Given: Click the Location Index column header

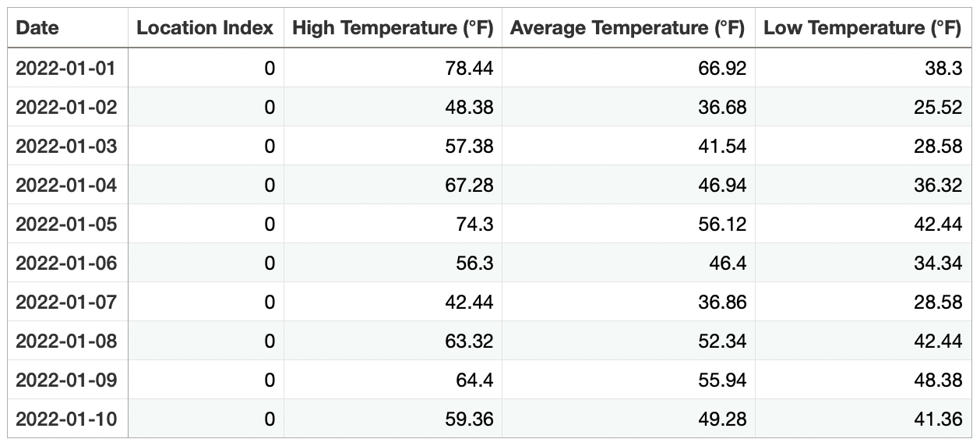Looking at the screenshot, I should pos(205,29).
